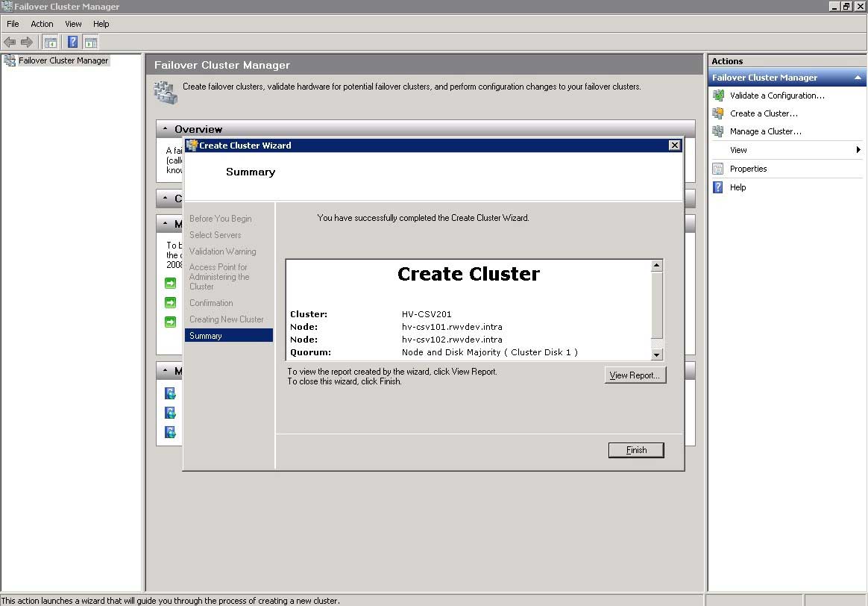Click hv-csv102.rwvdev.intra node text
Image resolution: width=868 pixels, height=606 pixels.
click(452, 340)
